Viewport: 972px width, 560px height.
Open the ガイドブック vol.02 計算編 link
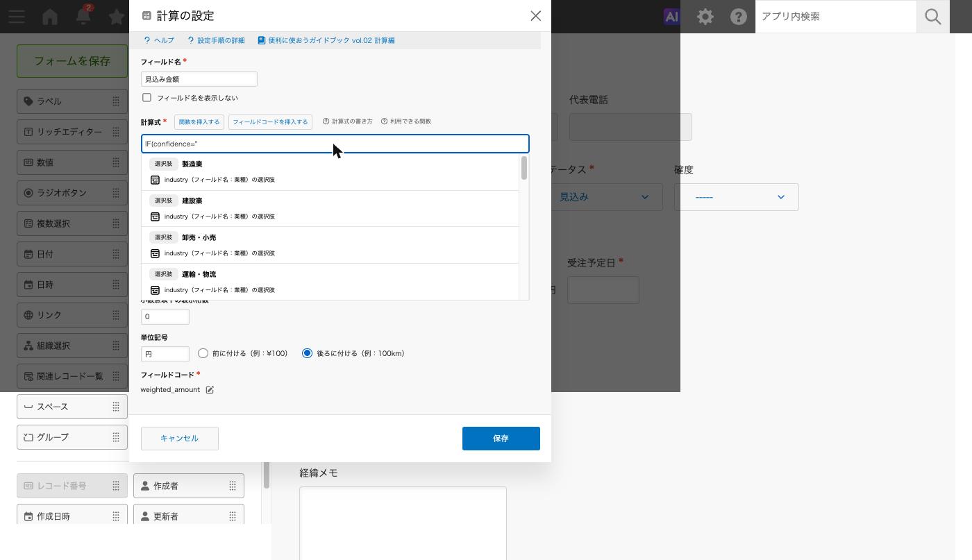tap(326, 40)
